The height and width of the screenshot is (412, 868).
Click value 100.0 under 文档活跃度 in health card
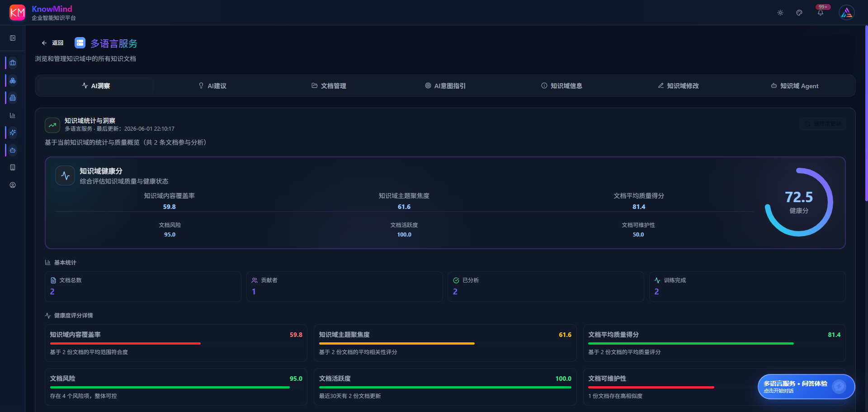point(404,235)
